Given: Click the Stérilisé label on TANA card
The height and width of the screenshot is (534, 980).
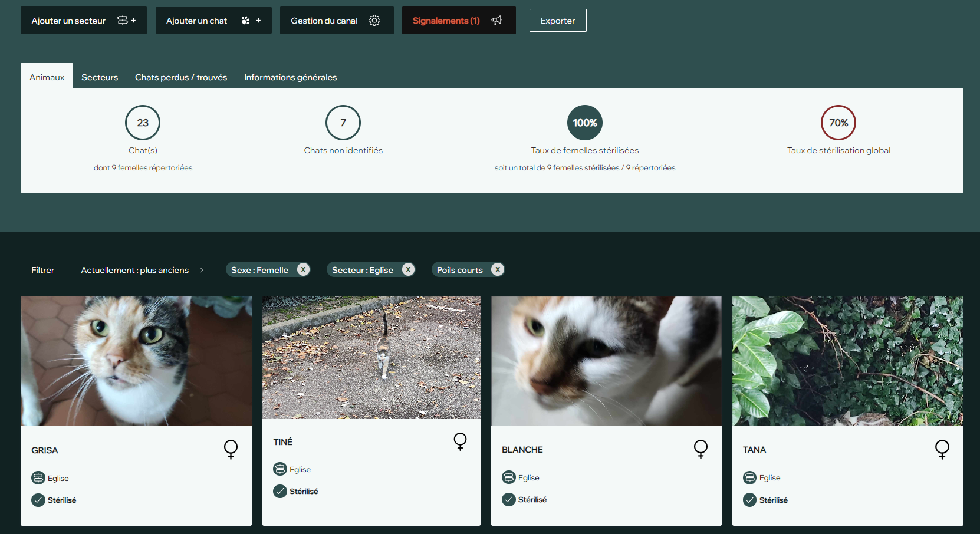Looking at the screenshot, I should tap(774, 500).
